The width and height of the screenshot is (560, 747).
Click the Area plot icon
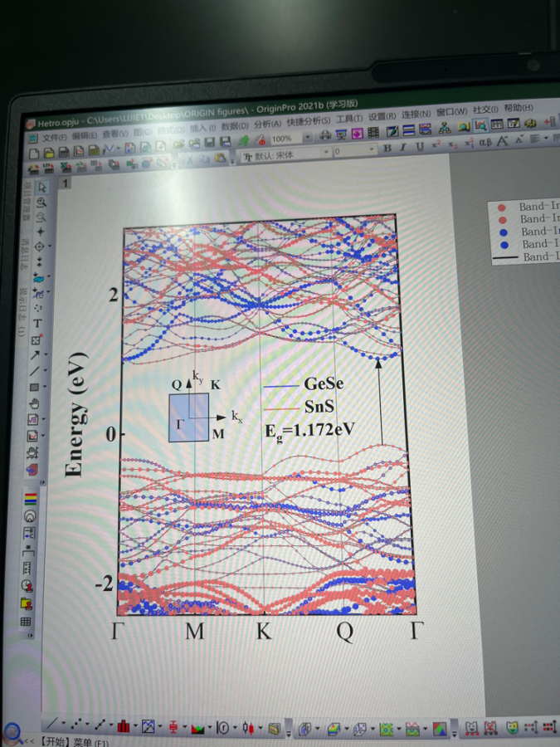197,727
